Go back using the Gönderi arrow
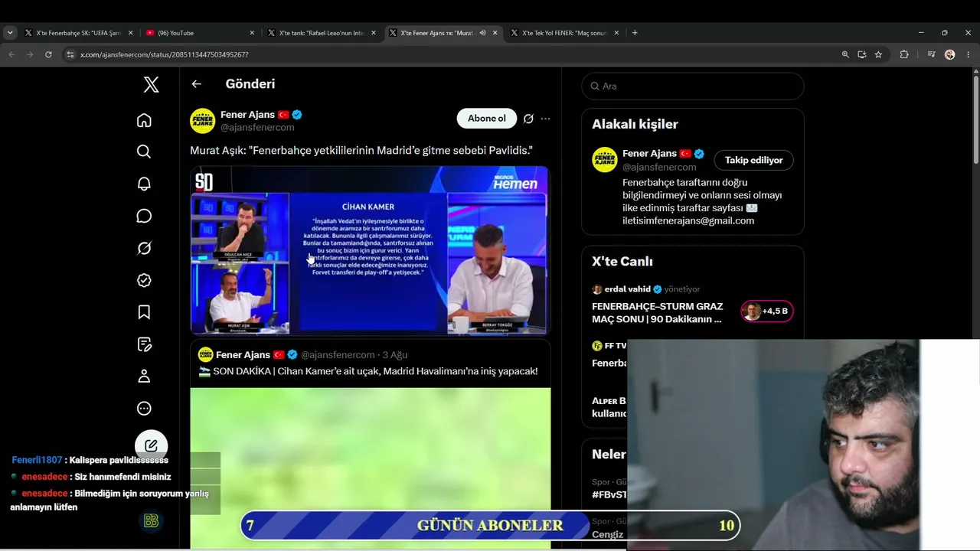This screenshot has height=551, width=980. [x=197, y=84]
